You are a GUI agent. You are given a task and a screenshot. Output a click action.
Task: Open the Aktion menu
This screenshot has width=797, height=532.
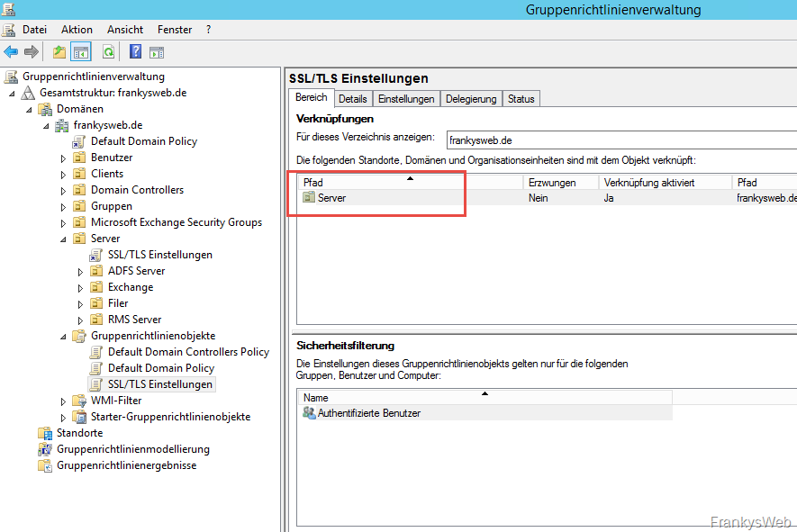pyautogui.click(x=77, y=30)
